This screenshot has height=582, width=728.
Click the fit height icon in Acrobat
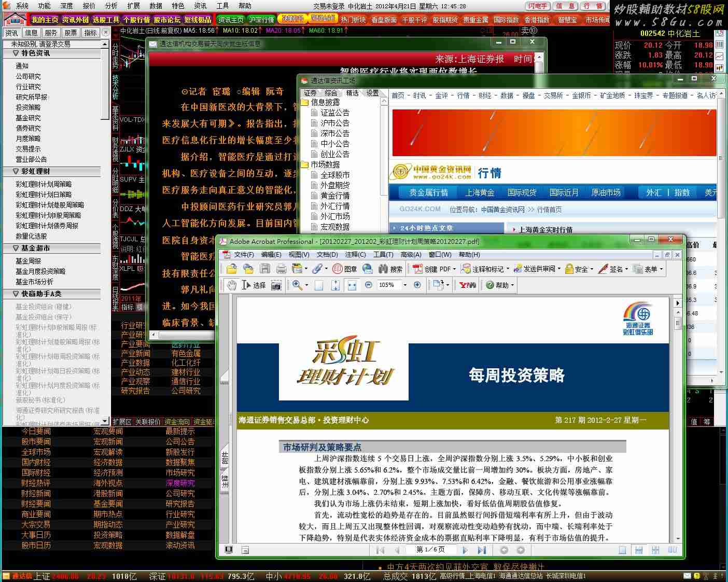pyautogui.click(x=335, y=285)
